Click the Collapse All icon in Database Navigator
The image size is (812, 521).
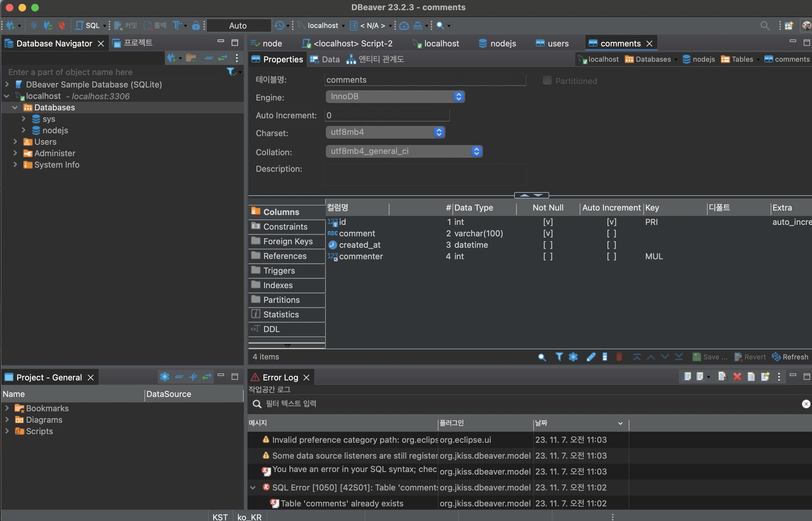[x=209, y=58]
